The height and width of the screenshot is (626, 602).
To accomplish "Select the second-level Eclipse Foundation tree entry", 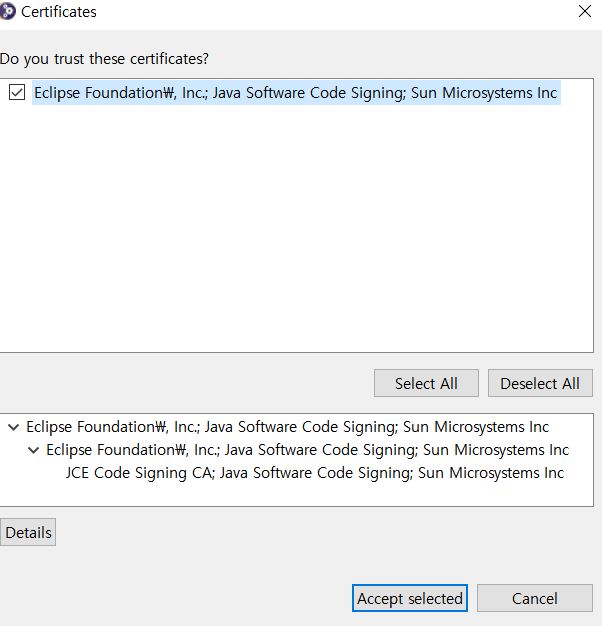I will click(x=307, y=450).
